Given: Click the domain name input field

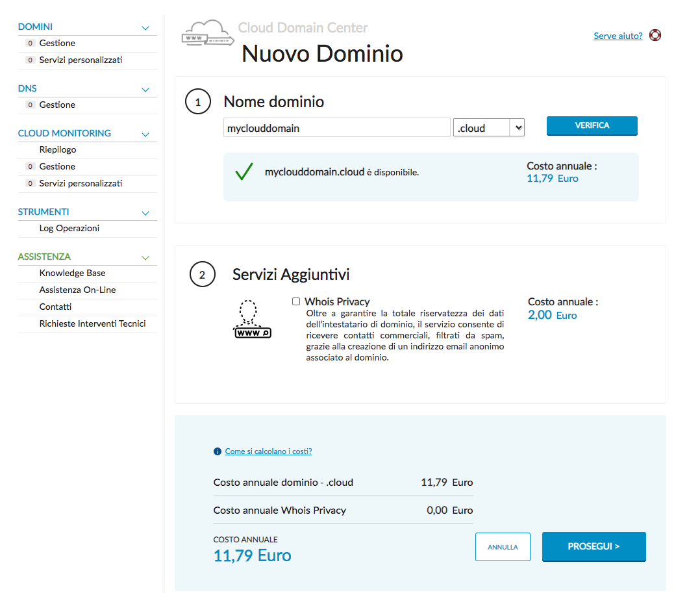Looking at the screenshot, I should click(336, 127).
